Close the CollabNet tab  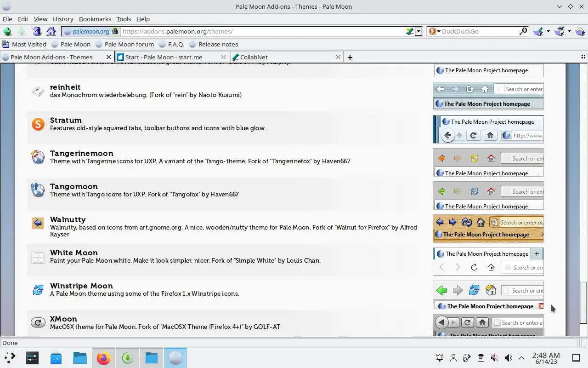pos(339,57)
